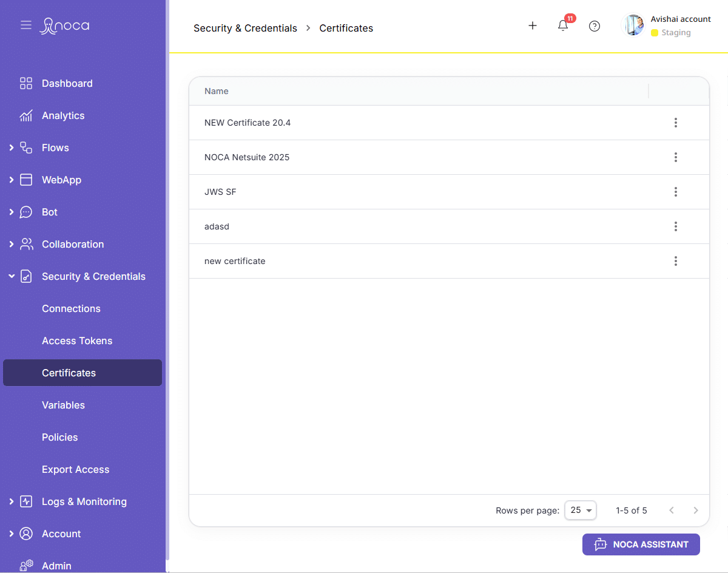Click the Dashboard grid icon

26,83
